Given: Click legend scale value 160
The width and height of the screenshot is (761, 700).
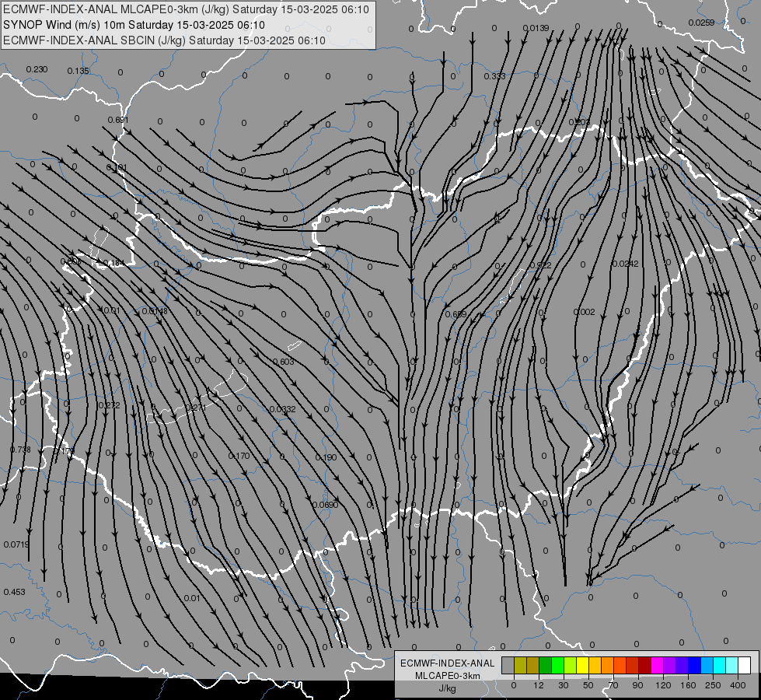Looking at the screenshot, I should click(x=688, y=685).
